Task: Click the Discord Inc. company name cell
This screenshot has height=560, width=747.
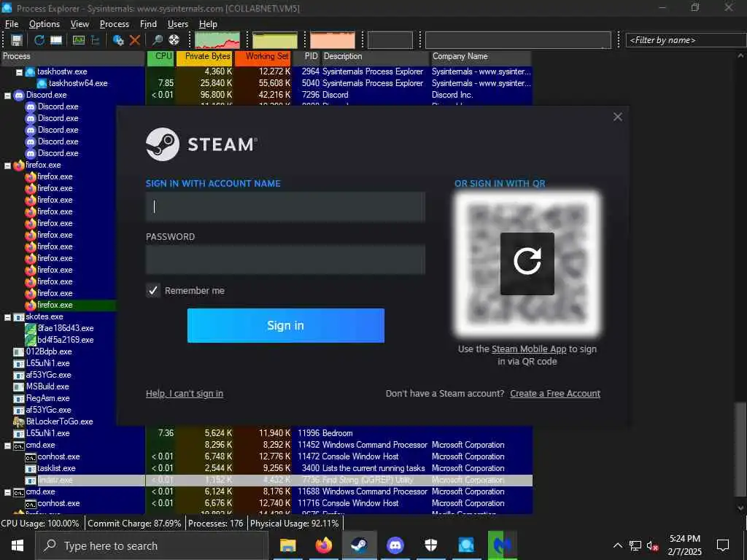Action: [452, 95]
